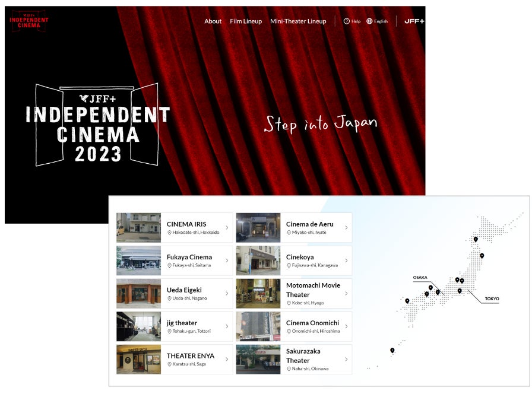
Task: Click location pin beside Karatsu-shi, Saga
Action: point(169,364)
